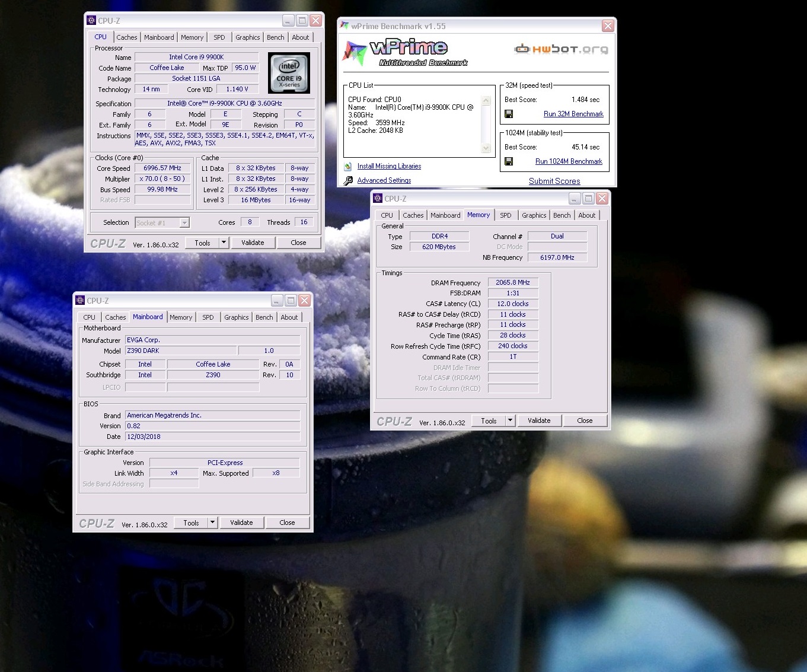Click the Manufacturer field EVGA Corp.
807x672 pixels.
[x=212, y=340]
